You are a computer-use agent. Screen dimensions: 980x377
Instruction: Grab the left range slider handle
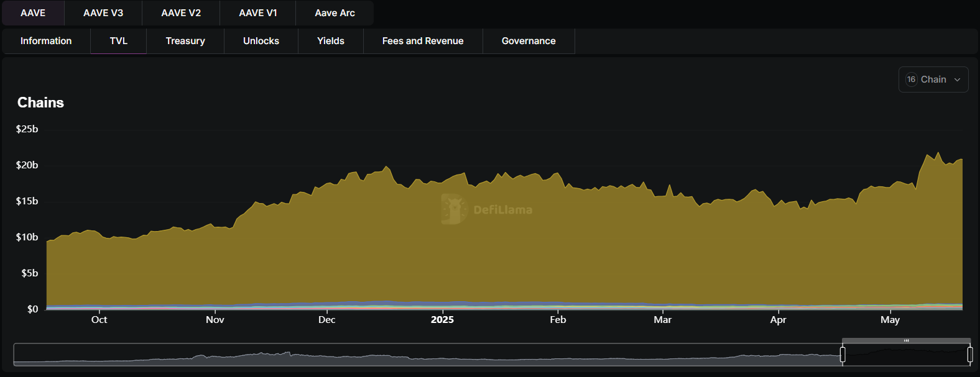pos(843,355)
